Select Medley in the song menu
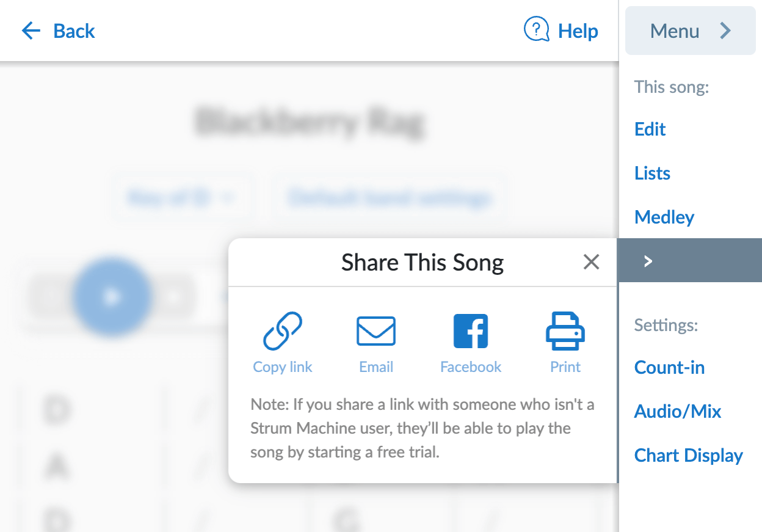 click(x=664, y=217)
